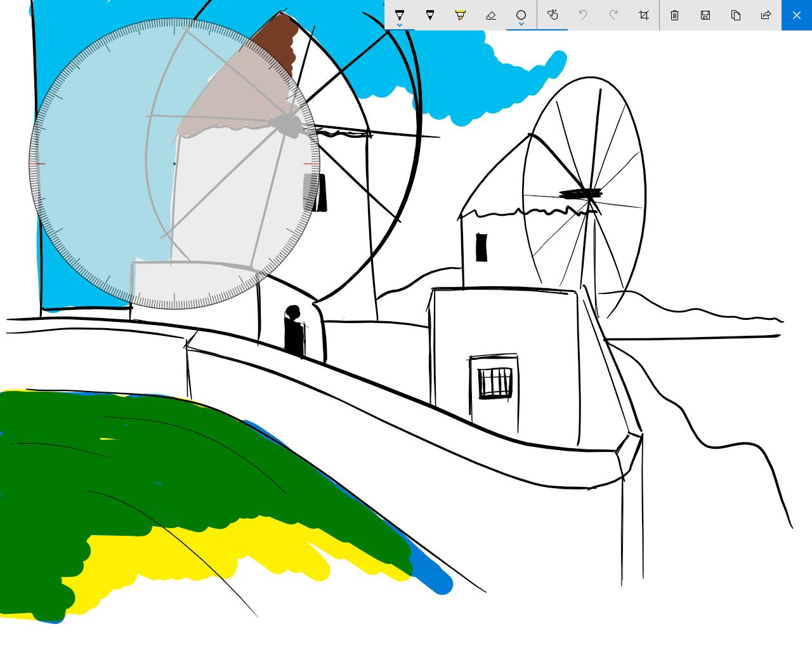The height and width of the screenshot is (650, 812).
Task: Activate the crop tool
Action: tap(644, 15)
